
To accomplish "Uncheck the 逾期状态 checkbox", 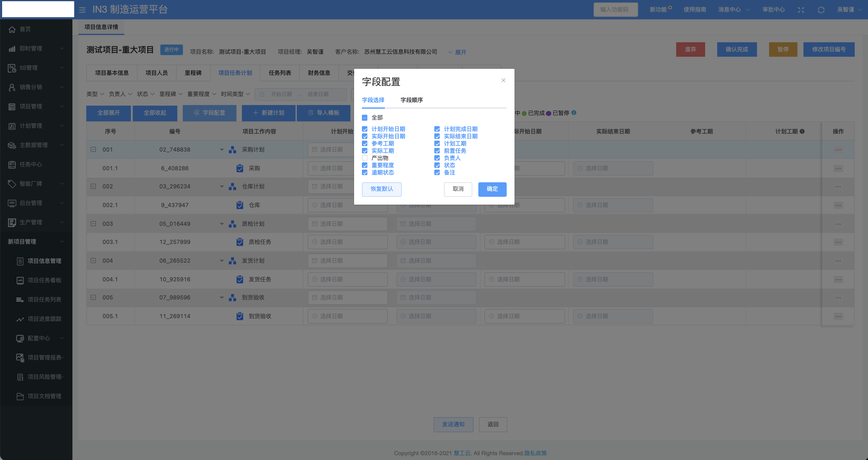I will click(x=365, y=172).
